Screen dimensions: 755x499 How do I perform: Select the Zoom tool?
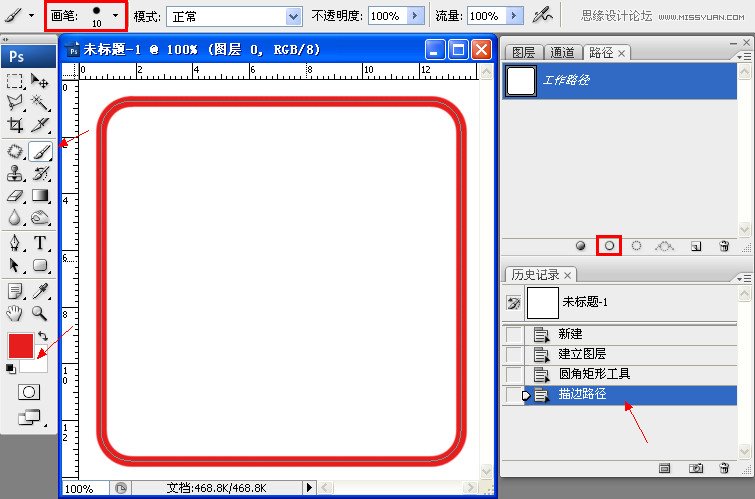click(40, 314)
